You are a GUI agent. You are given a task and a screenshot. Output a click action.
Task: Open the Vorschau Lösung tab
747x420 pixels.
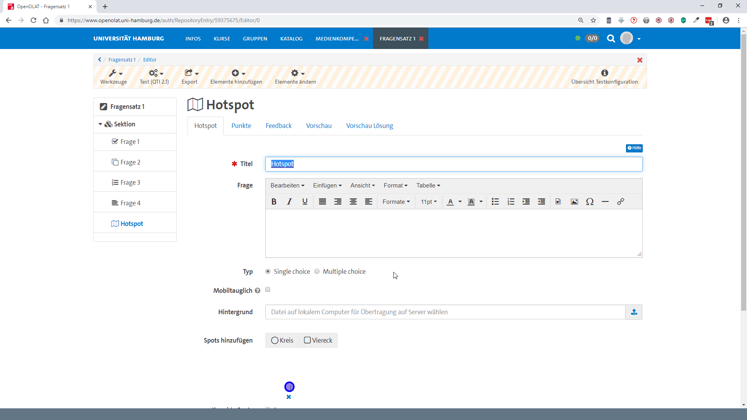point(369,126)
